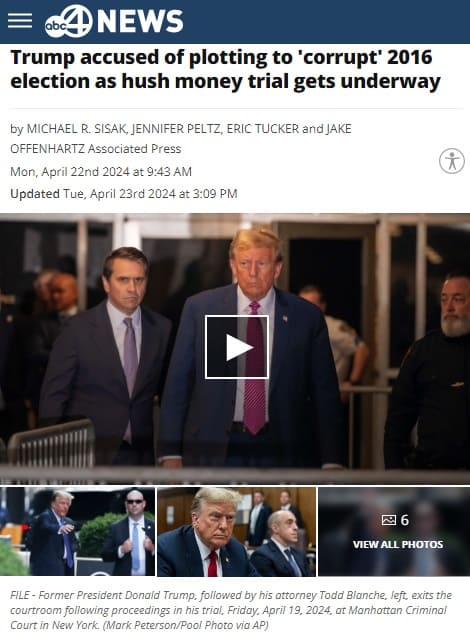Image resolution: width=470 pixels, height=638 pixels.
Task: Play the Trump courtroom video
Action: (x=236, y=347)
